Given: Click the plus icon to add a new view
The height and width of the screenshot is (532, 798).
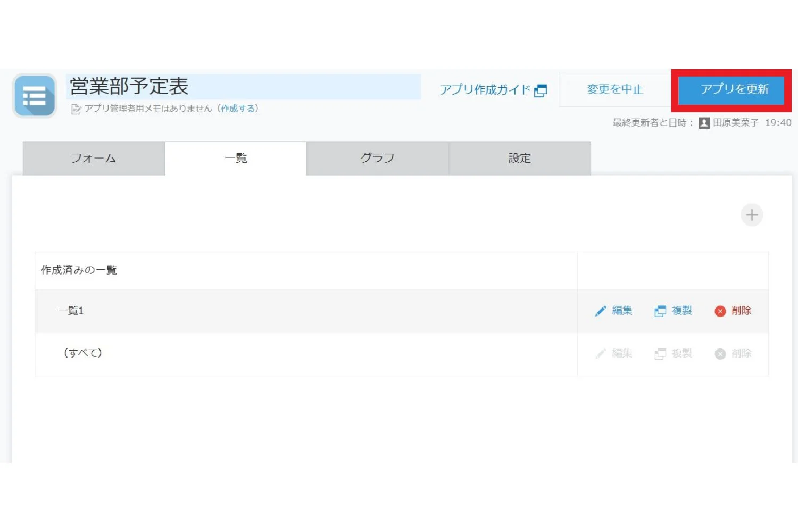Looking at the screenshot, I should click(752, 215).
